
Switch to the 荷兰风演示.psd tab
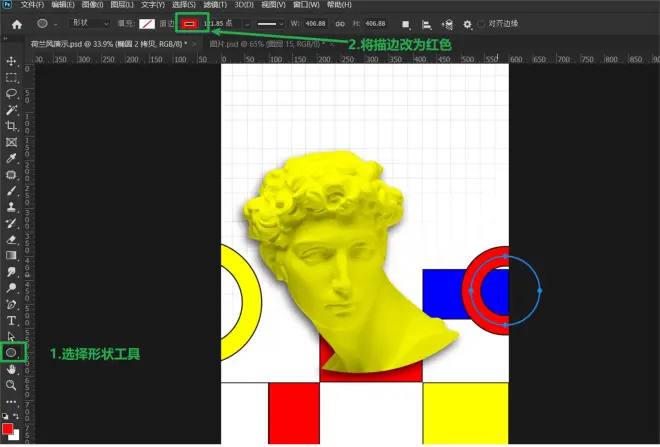pos(109,44)
